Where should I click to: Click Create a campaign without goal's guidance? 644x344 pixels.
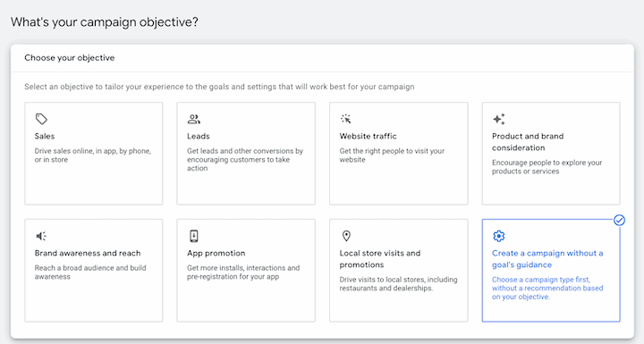(x=547, y=259)
